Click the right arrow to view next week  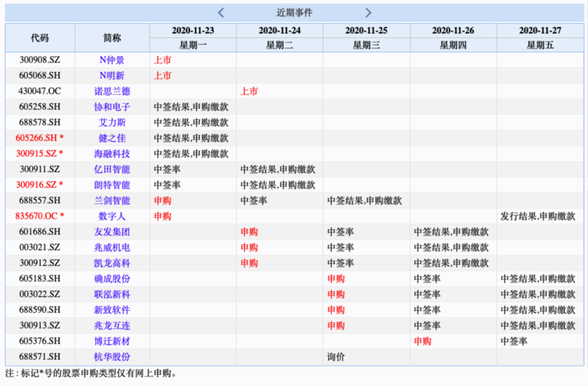[368, 12]
